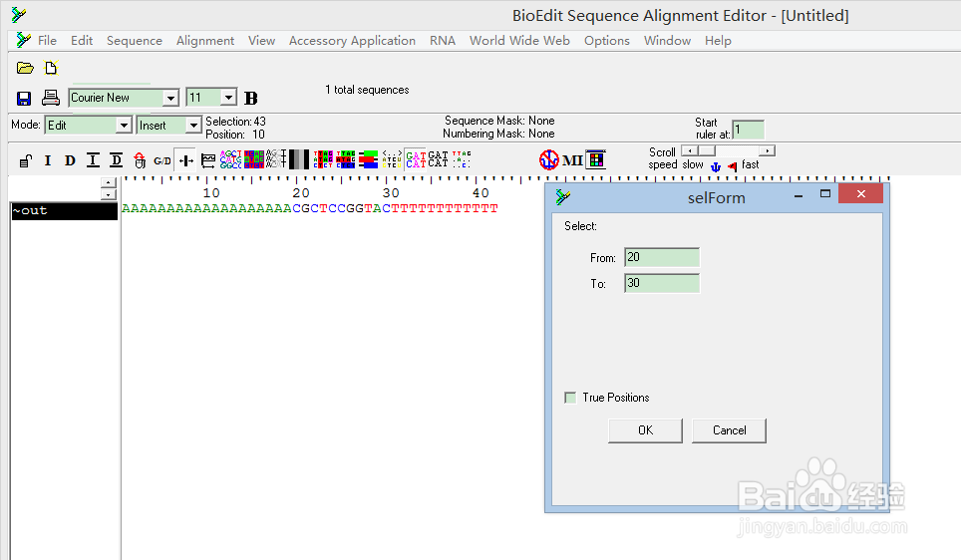
Task: Click the blue anchor under scroll speed
Action: tap(715, 166)
